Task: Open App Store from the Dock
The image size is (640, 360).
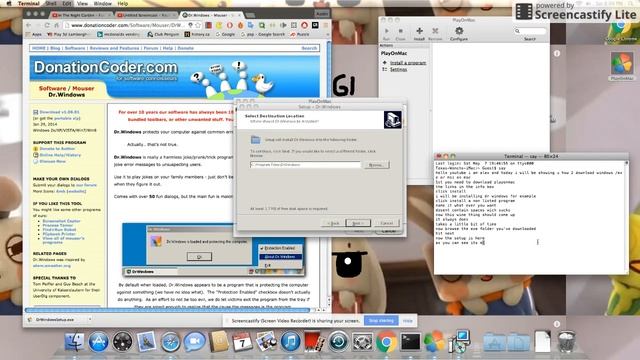Action: (x=98, y=342)
